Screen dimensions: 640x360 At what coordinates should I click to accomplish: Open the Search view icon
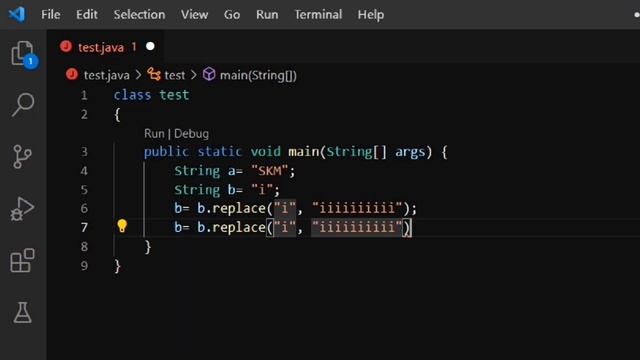coord(22,105)
